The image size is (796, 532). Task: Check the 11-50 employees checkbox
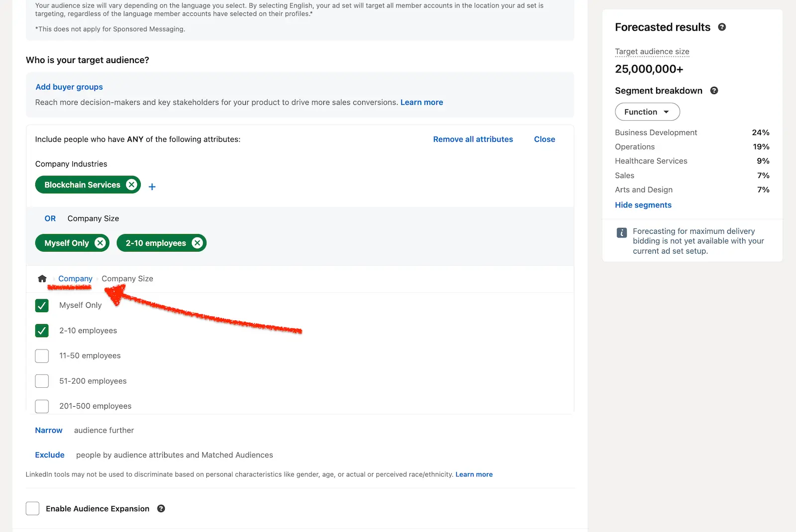42,356
